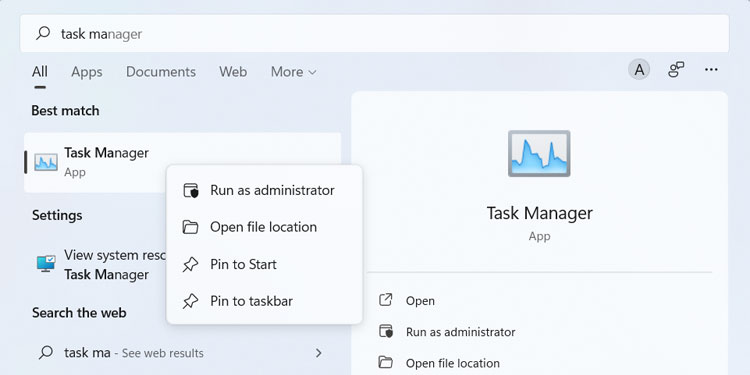The image size is (750, 375).
Task: Open the Task Manager best match result
Action: tap(182, 162)
